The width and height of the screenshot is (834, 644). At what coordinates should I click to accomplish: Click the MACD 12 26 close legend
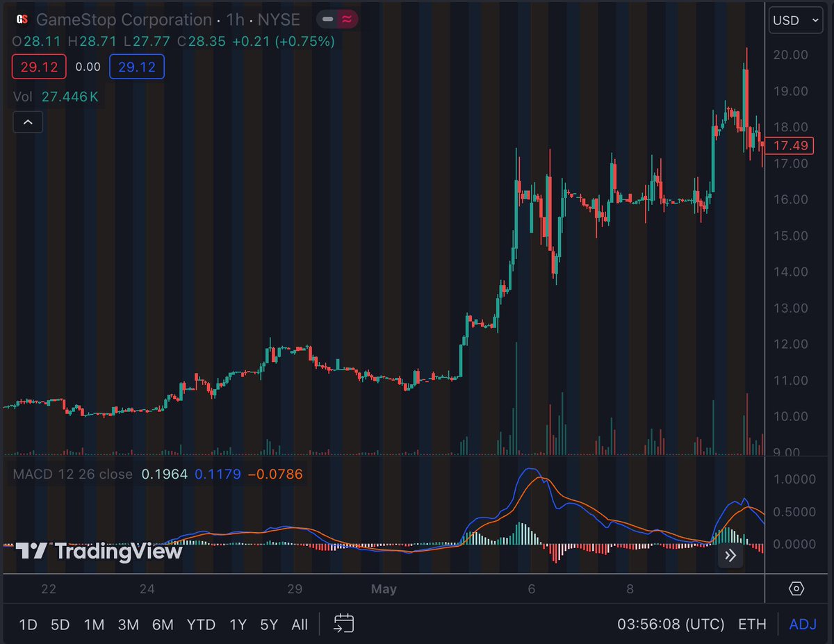coord(73,474)
